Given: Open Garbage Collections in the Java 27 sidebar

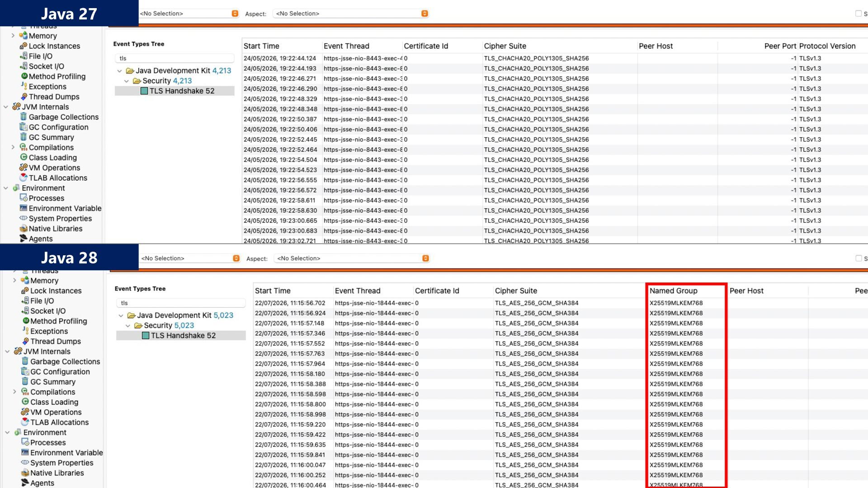Looking at the screenshot, I should [x=63, y=117].
